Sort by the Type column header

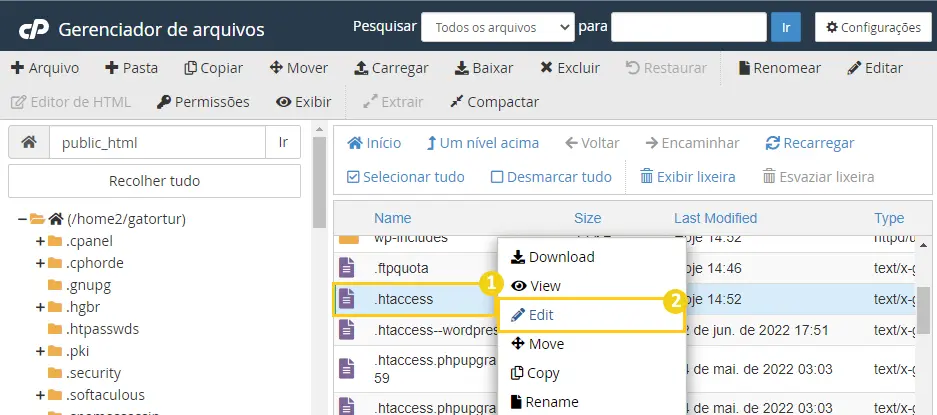(x=889, y=218)
